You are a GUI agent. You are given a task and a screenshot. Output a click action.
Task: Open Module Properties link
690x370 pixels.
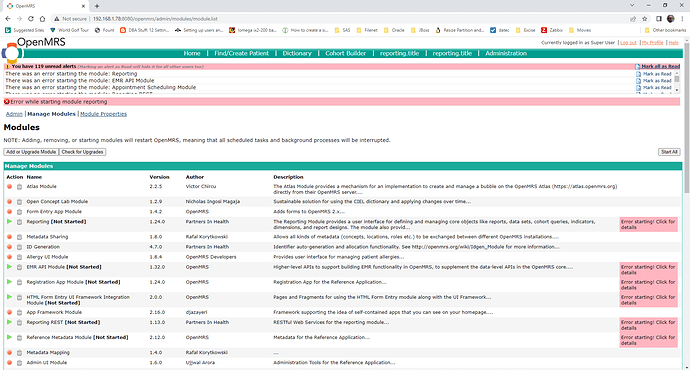(103, 114)
